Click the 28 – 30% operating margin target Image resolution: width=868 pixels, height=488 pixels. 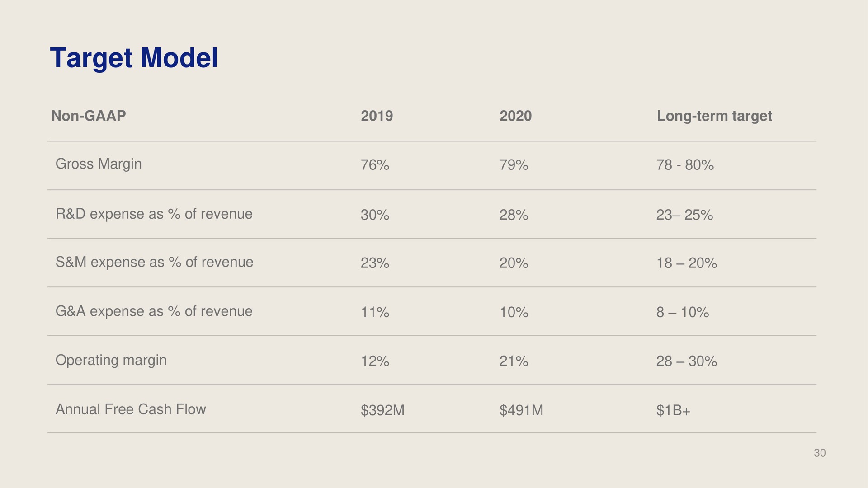pyautogui.click(x=687, y=361)
